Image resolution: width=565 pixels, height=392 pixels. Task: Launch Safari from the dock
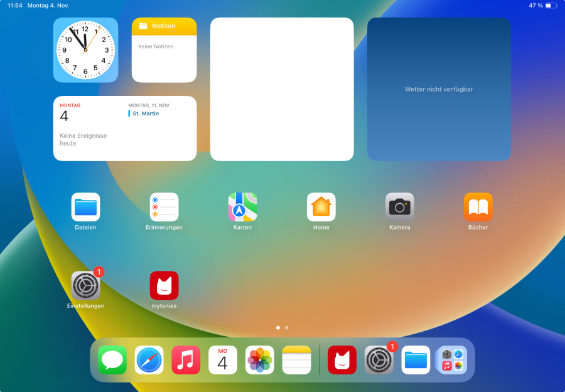click(149, 359)
